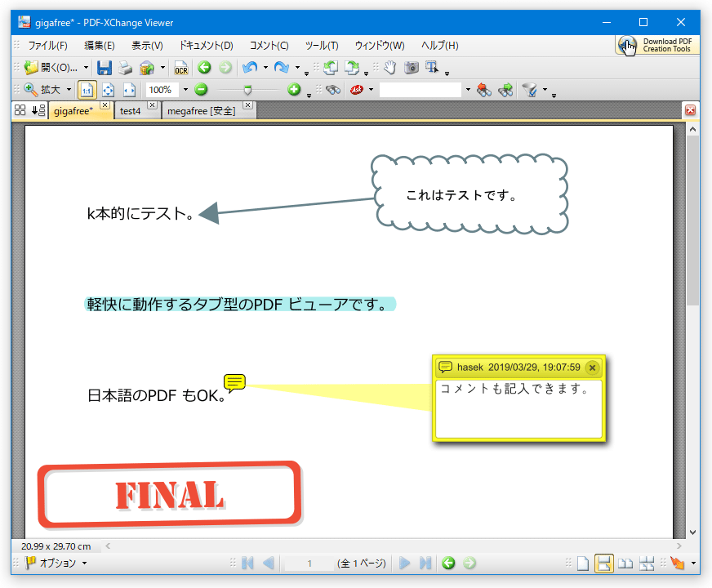
Task: Go to first page button
Action: [x=248, y=563]
